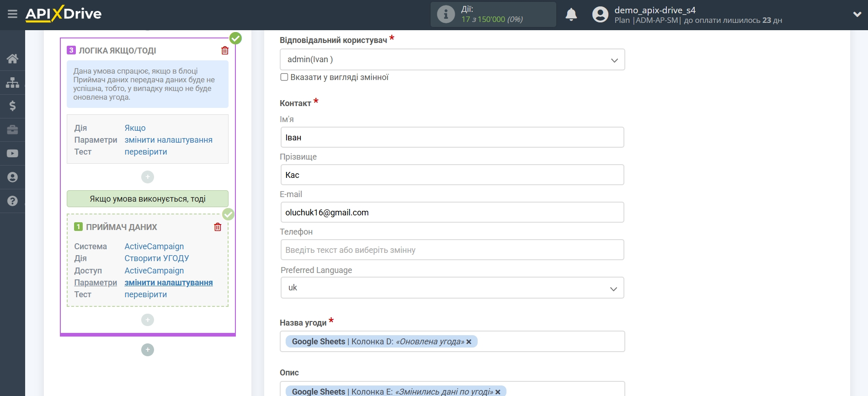Click the Якщо умова виконується, тоді bar
This screenshot has height=396, width=868.
click(x=148, y=199)
